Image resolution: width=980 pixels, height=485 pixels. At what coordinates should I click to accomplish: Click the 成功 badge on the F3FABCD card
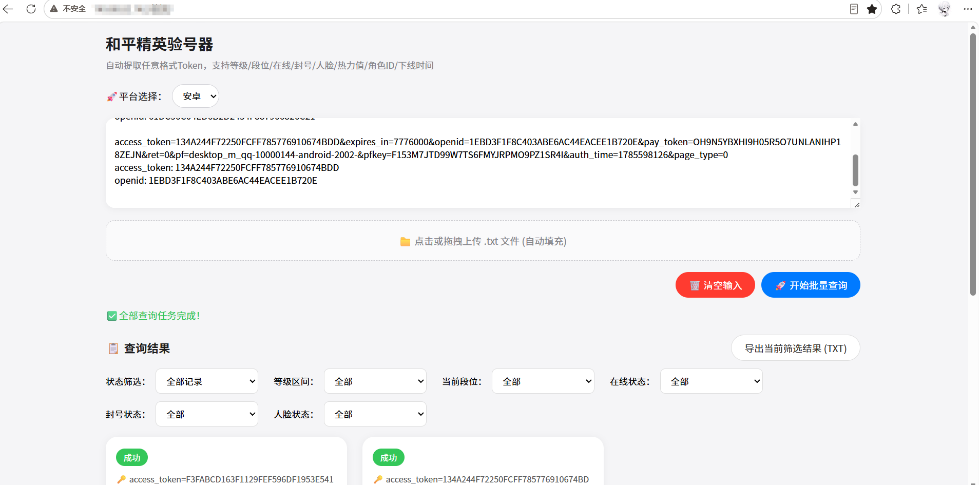132,457
